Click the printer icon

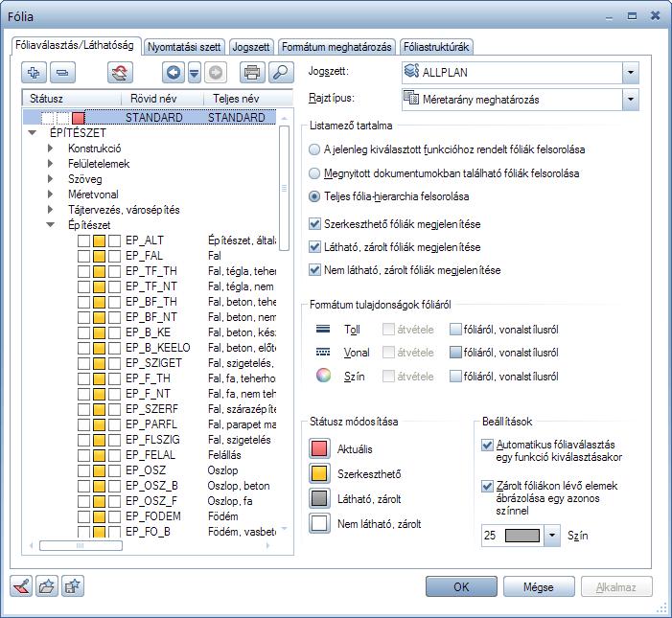coord(252,73)
